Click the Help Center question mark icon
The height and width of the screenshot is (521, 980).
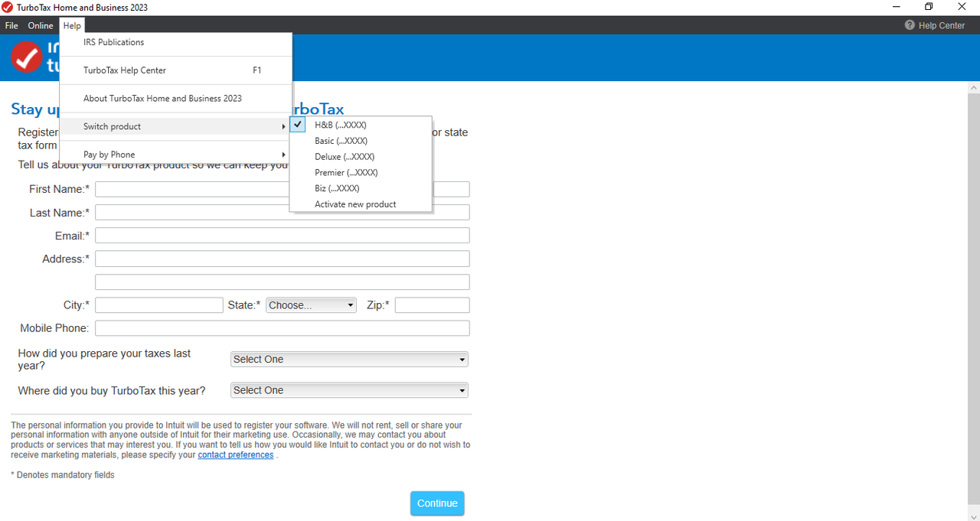tap(910, 25)
